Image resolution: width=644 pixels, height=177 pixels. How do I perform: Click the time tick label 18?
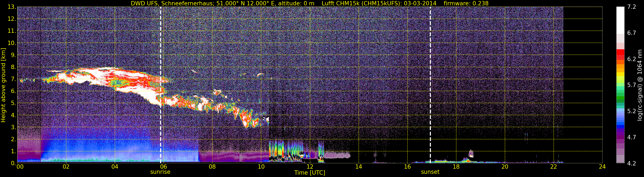(x=456, y=167)
